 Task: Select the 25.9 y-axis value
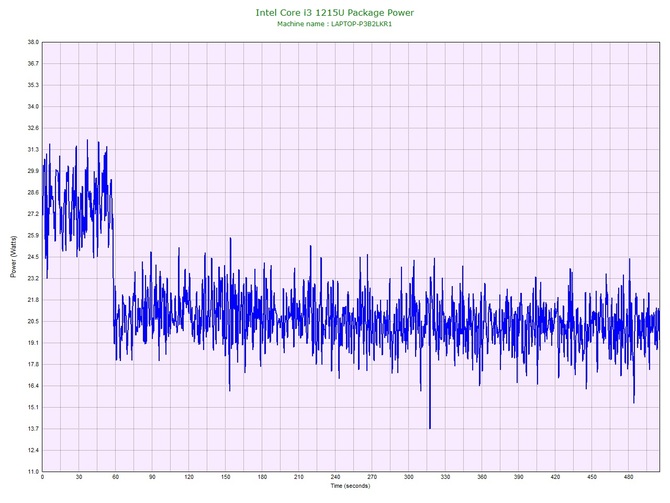(x=33, y=235)
